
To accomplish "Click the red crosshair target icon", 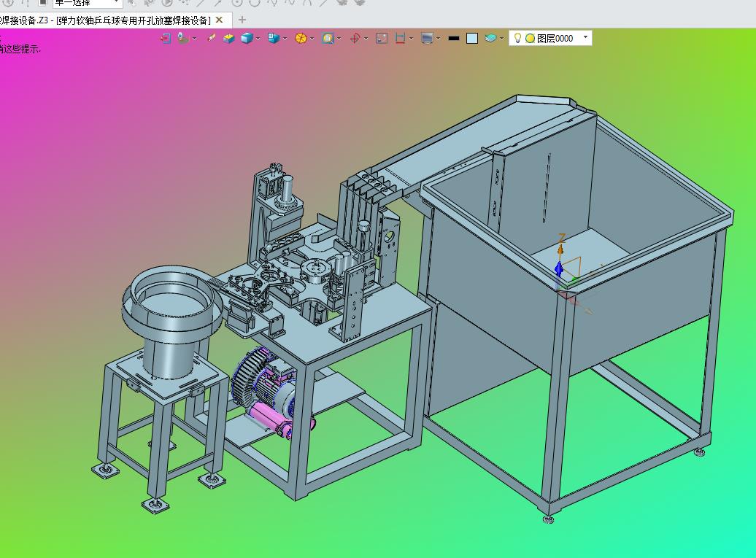I will click(355, 39).
